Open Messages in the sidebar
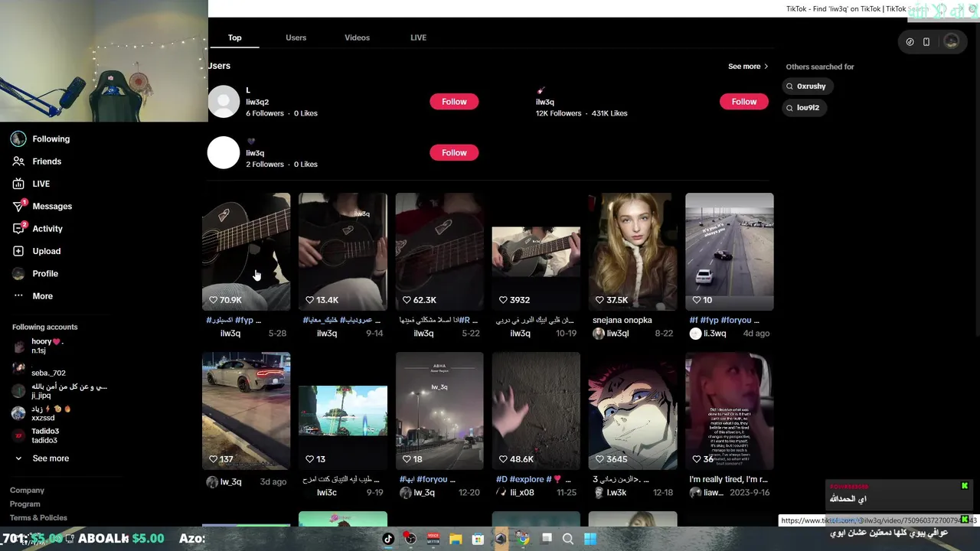 42,206
